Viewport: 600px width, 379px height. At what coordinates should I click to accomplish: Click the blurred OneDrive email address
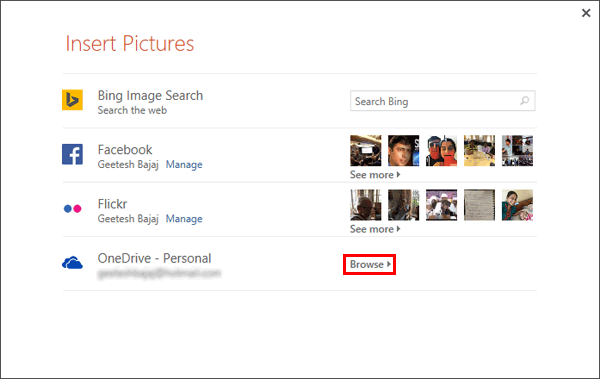160,273
